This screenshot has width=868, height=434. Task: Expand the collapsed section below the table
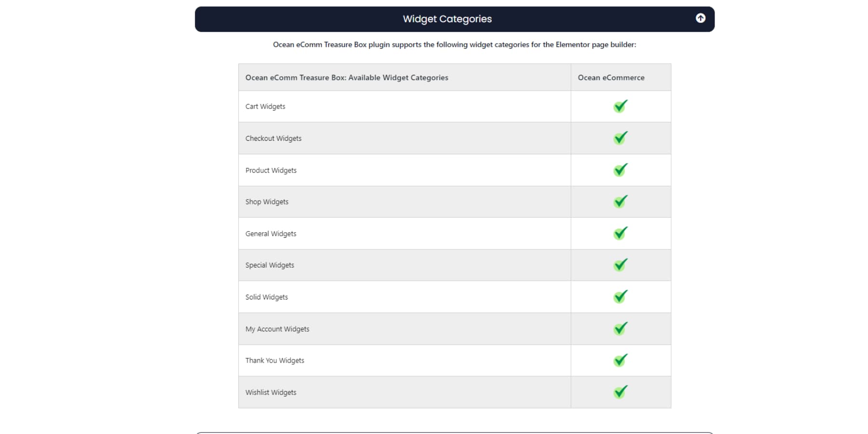pyautogui.click(x=453, y=432)
